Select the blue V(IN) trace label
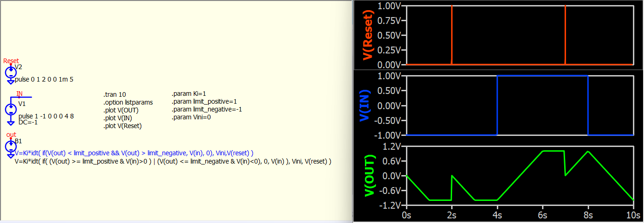The height and width of the screenshot is (223, 644). click(x=368, y=106)
